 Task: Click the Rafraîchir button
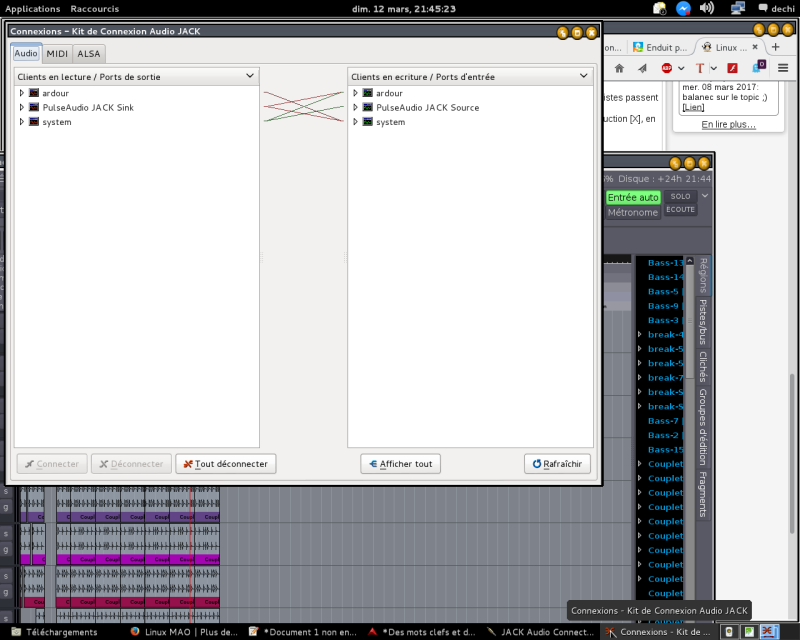(557, 464)
